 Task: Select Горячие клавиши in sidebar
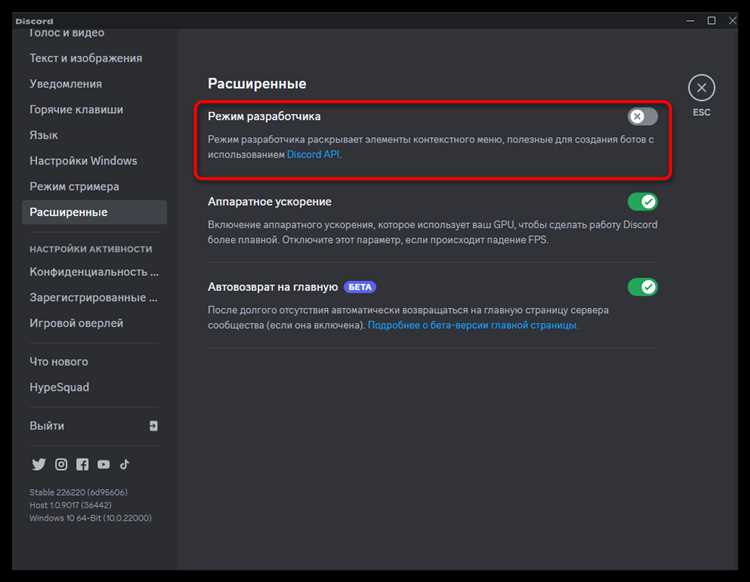(x=77, y=110)
